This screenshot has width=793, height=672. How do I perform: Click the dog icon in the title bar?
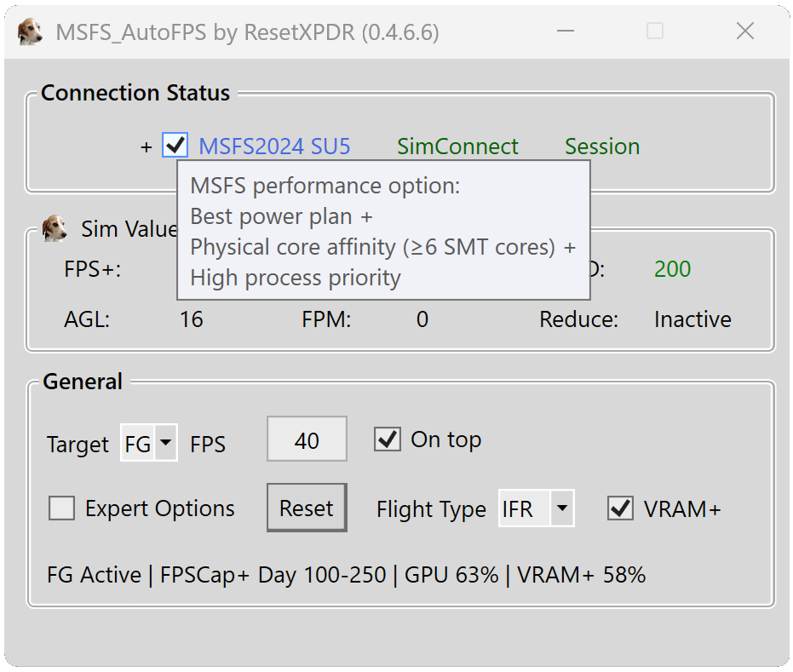click(x=30, y=32)
